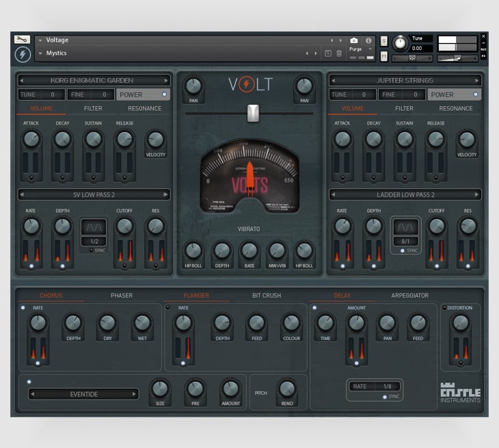The image size is (499, 448).
Task: Click the right LFO waveform icon above 8/1
Action: coord(405,227)
